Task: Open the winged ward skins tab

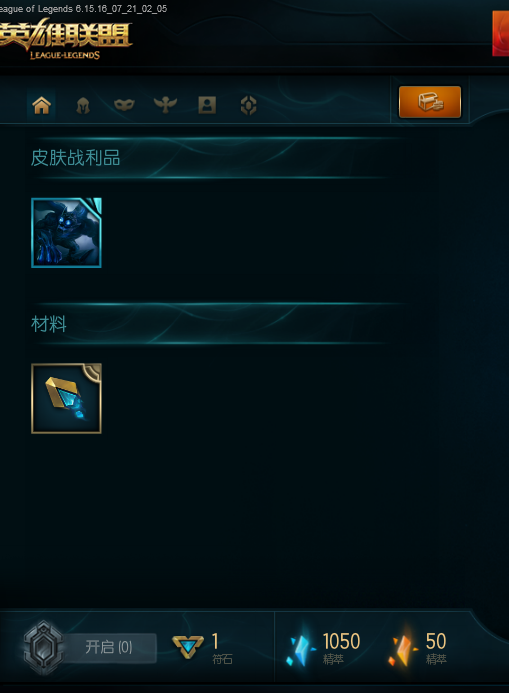Action: (165, 105)
